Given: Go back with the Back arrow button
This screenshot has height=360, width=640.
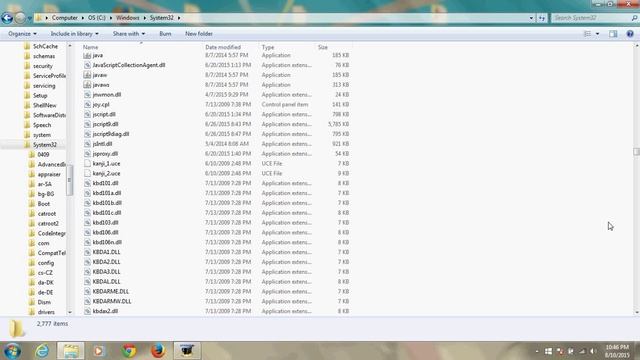Looking at the screenshot, I should [x=7, y=18].
